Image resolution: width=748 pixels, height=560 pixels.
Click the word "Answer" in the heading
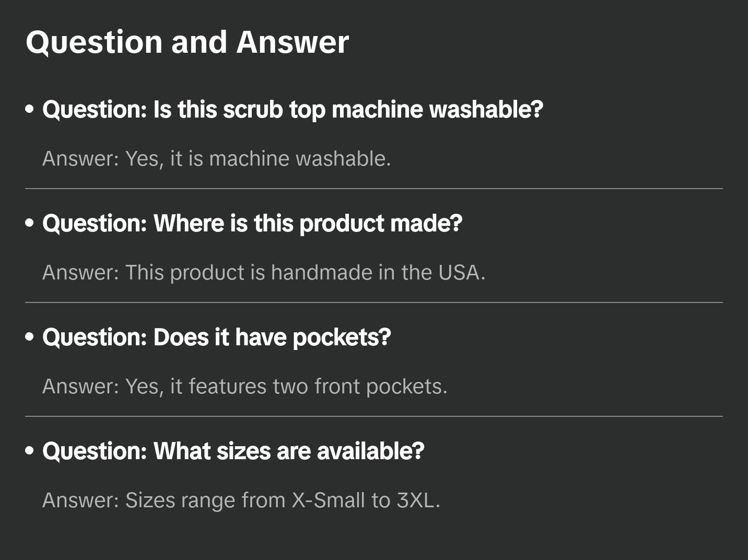(293, 42)
